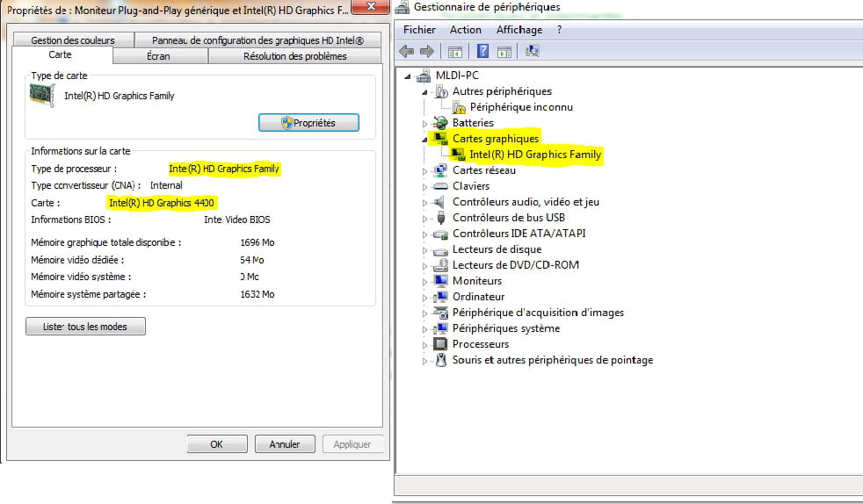The height and width of the screenshot is (504, 863).
Task: Expand the Moniteurs branch
Action: coord(424,282)
